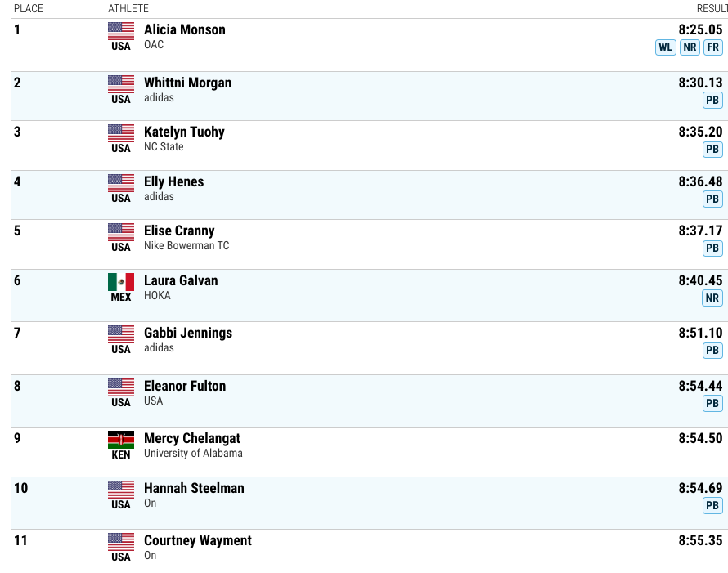Image resolution: width=728 pixels, height=573 pixels.
Task: Click the PB badge under Gabbi Jennings' 8:51.10
Action: (x=712, y=351)
